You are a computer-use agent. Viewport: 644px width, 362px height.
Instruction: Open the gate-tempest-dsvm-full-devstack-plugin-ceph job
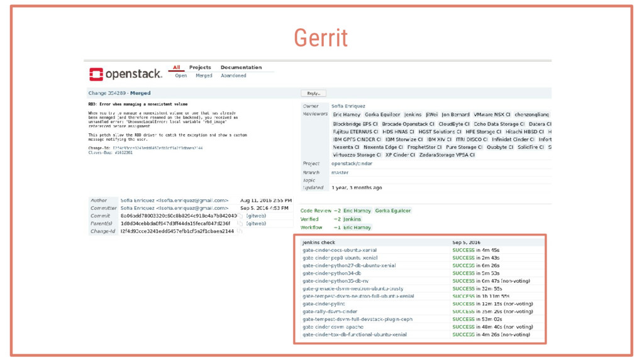357,319
